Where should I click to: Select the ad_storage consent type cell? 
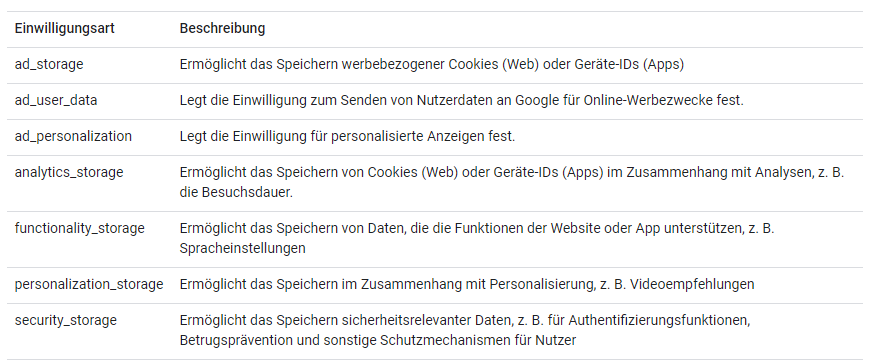[x=49, y=64]
